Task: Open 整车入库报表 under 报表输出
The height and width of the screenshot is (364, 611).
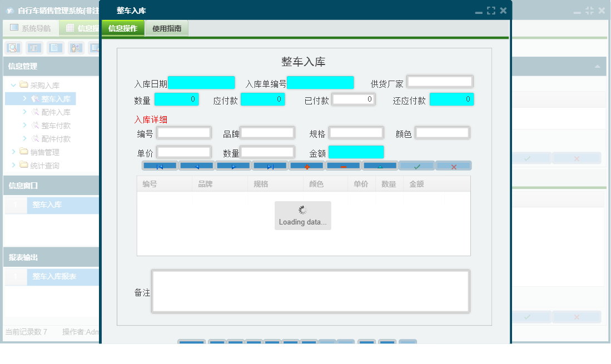Action: (x=54, y=277)
